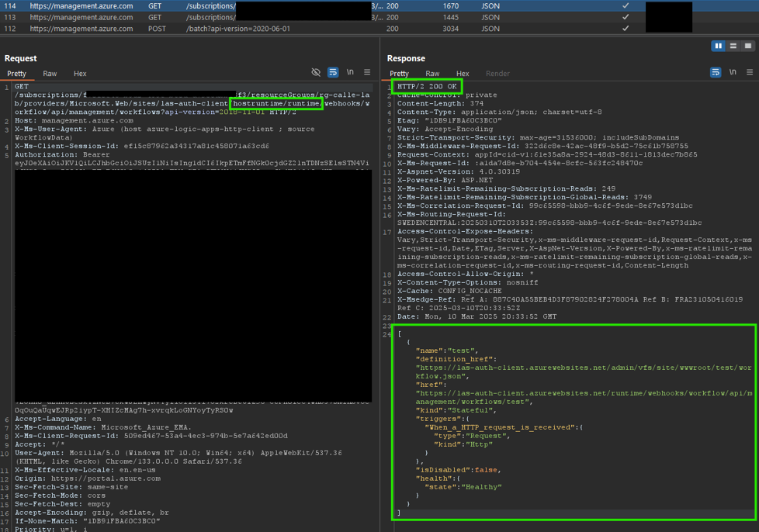Image resolution: width=759 pixels, height=532 pixels.
Task: Click the TLS checkmark in row 114
Action: [626, 5]
